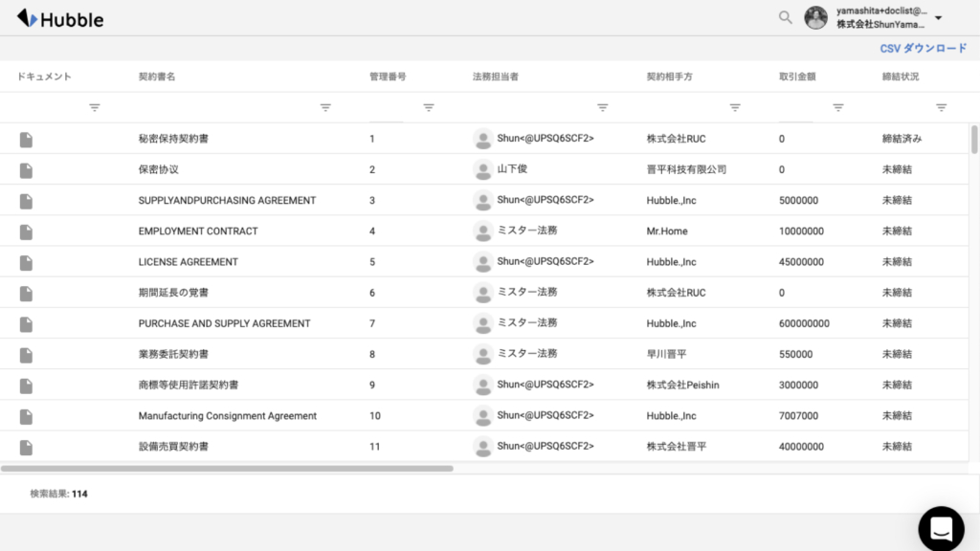Screen dimensions: 980x551
Task: Open filter for 取引金額 column
Action: (838, 107)
